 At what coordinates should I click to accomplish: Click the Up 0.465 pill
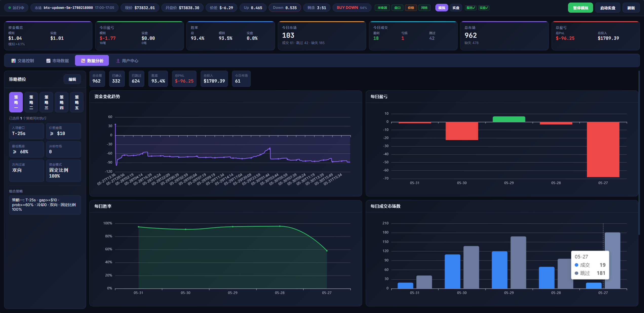(x=253, y=8)
